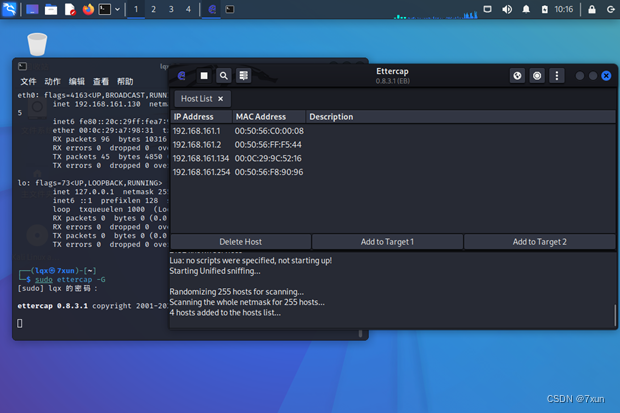Sort by IP Address column header
This screenshot has height=413, width=620.
tap(201, 117)
